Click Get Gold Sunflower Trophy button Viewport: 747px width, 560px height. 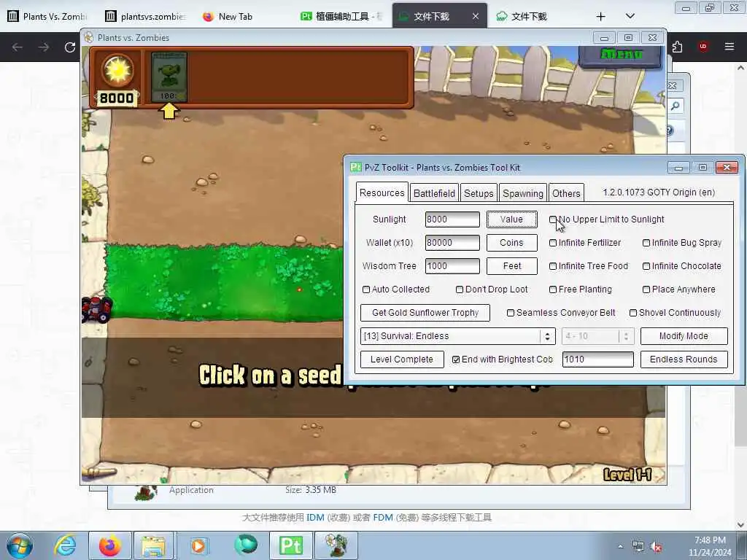point(425,312)
